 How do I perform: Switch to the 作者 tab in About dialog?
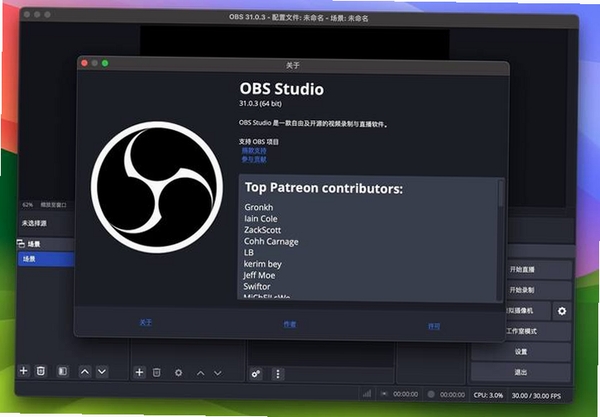tap(289, 324)
